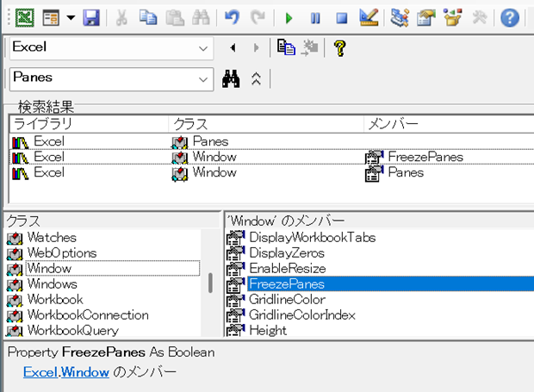Select GridlineColor in Window members list

[x=287, y=299]
